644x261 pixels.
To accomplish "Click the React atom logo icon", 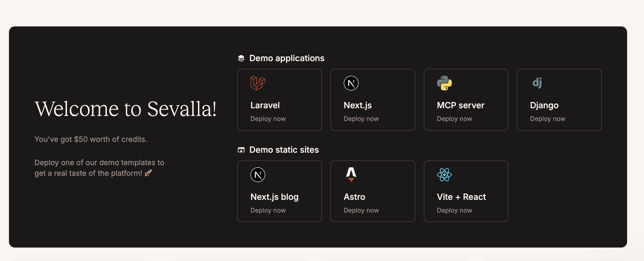I will (x=444, y=175).
